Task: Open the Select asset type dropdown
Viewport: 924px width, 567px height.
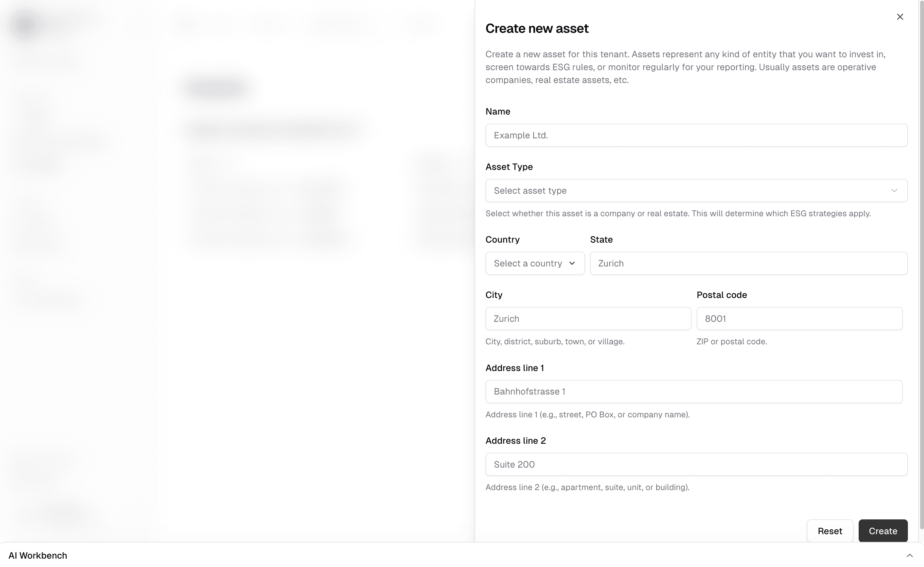Action: 696,191
